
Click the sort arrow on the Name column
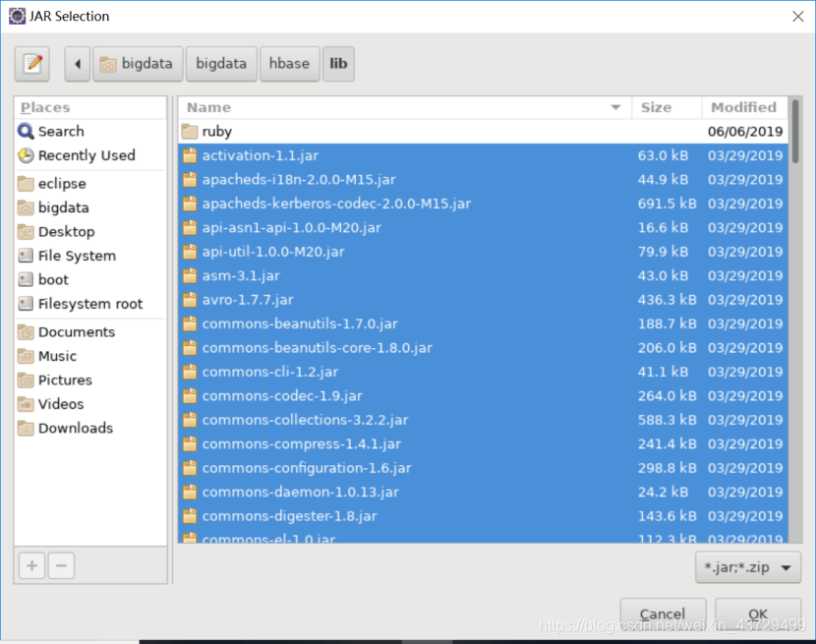click(615, 106)
